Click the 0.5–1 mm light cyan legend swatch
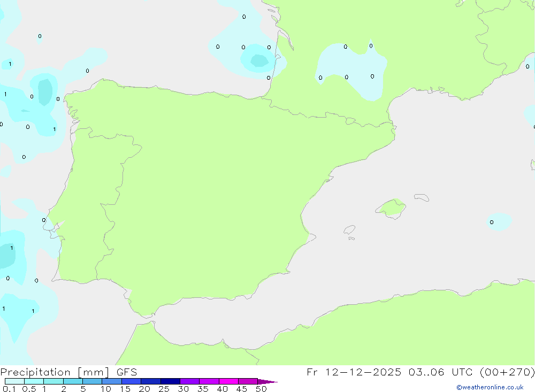 pyautogui.click(x=34, y=381)
